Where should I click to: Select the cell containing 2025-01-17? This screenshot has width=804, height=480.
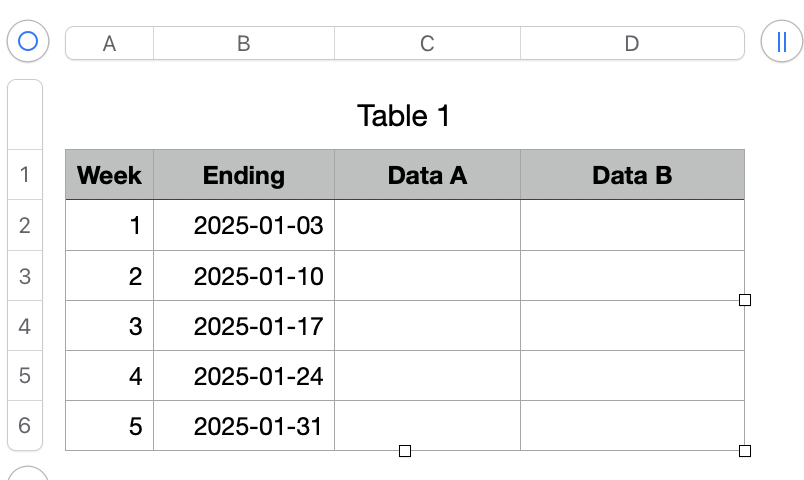tap(243, 326)
